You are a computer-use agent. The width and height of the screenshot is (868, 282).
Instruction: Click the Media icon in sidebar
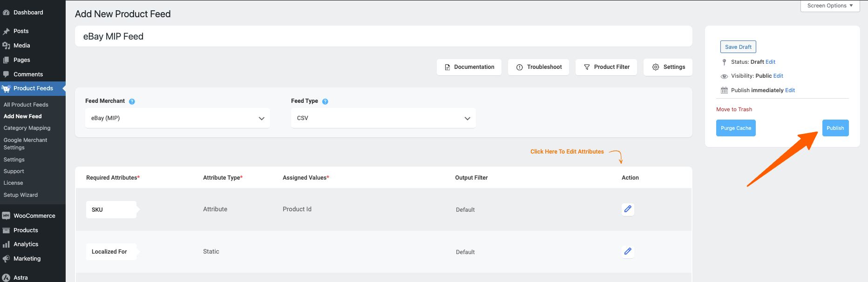(6, 46)
